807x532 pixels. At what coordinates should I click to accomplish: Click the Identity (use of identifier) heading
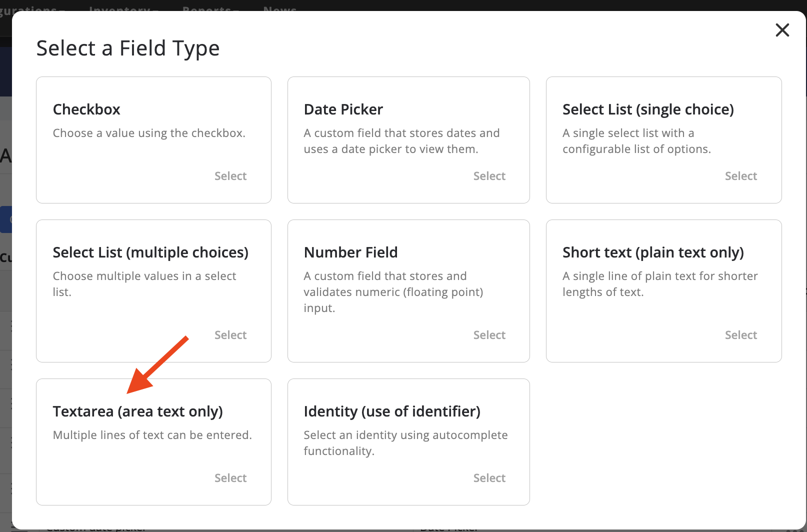pyautogui.click(x=392, y=411)
